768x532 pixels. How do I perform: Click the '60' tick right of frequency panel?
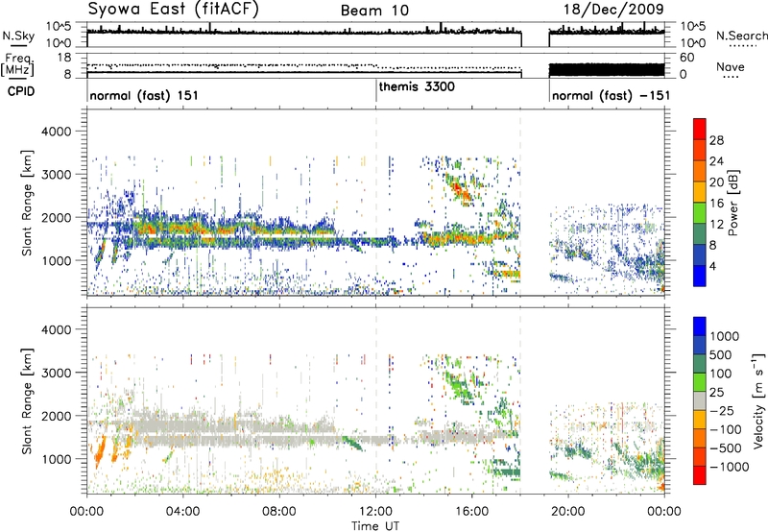[x=687, y=58]
